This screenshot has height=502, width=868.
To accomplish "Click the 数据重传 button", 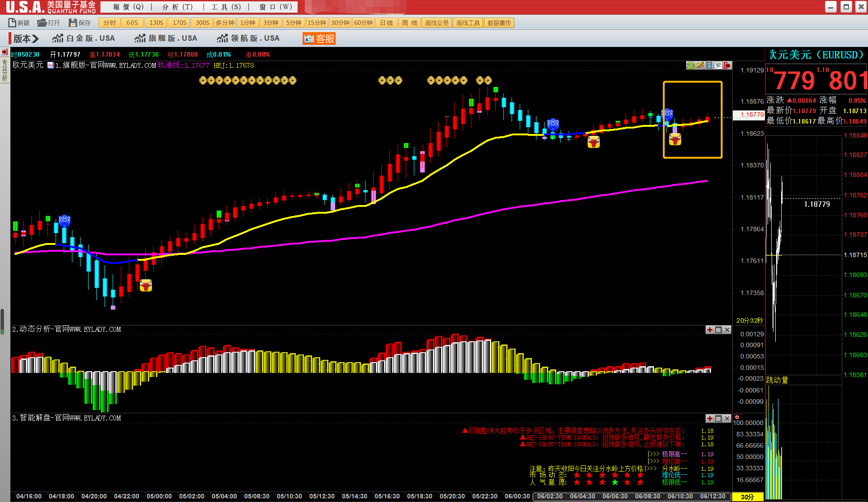I will pyautogui.click(x=499, y=23).
